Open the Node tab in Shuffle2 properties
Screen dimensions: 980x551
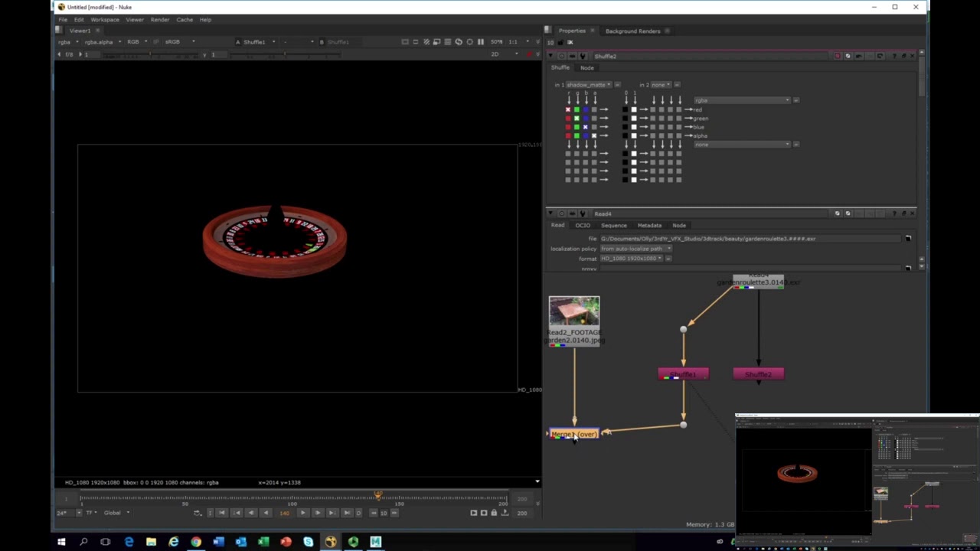coord(586,67)
